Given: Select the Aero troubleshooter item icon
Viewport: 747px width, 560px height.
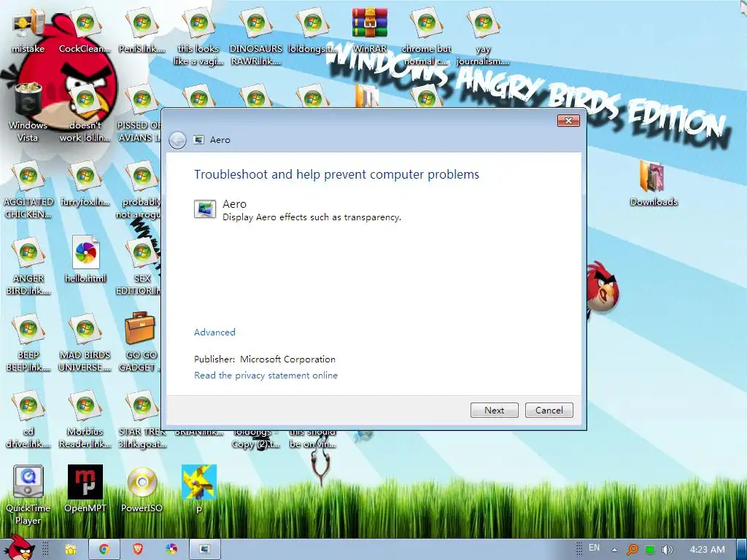Looking at the screenshot, I should tap(205, 209).
